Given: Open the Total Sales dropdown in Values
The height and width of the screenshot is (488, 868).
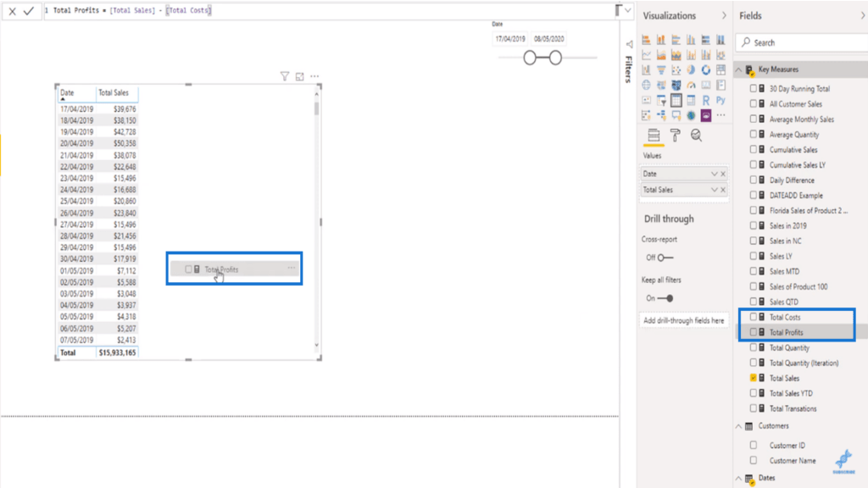Looking at the screenshot, I should pyautogui.click(x=714, y=190).
